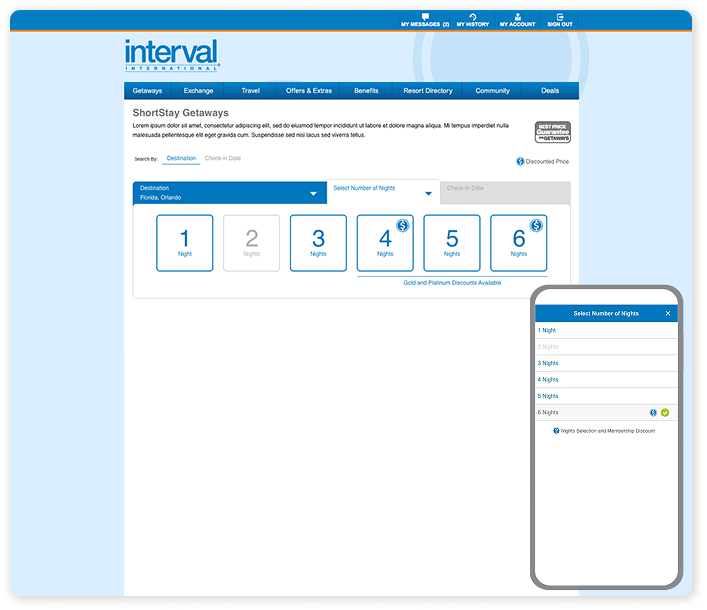This screenshot has height=610, width=707.
Task: Click the Discounted Price dollar icon in legend
Action: (521, 161)
